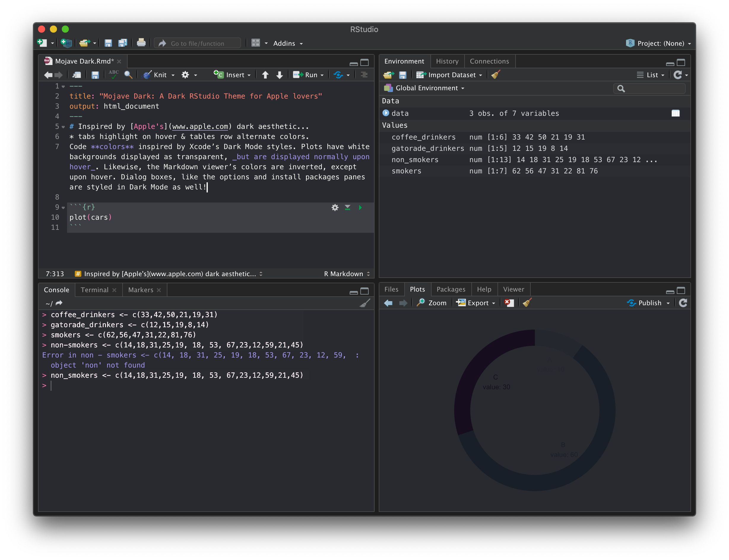
Task: Clear environment objects with broom icon
Action: point(495,75)
